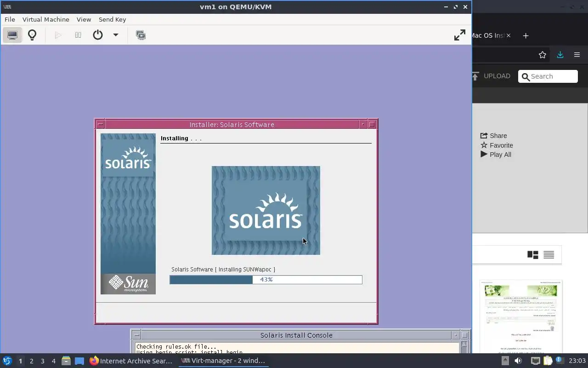Shut down the virtual machine power button
Viewport: 588px width, 368px height.
coord(98,35)
